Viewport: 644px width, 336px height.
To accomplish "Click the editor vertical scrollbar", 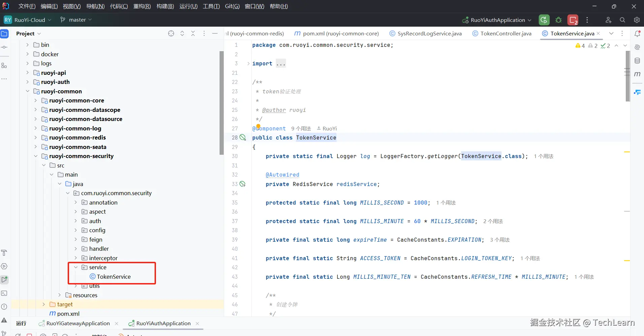I will 628,76.
